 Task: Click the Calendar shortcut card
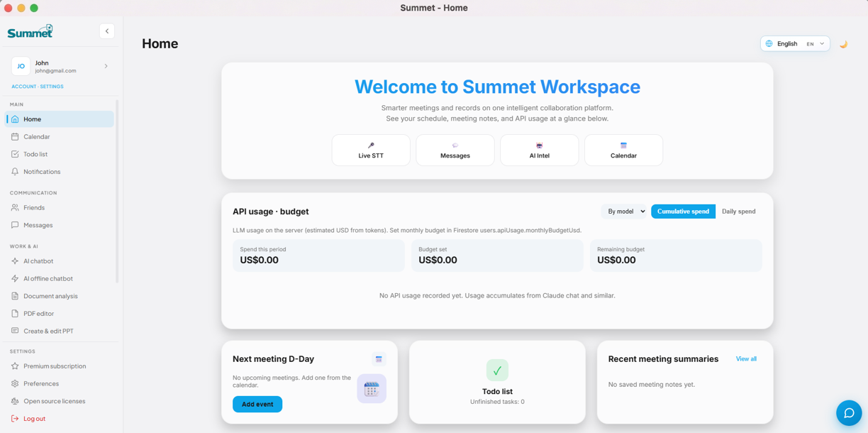tap(624, 150)
